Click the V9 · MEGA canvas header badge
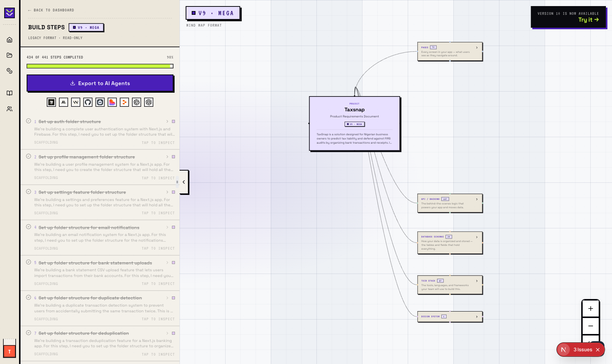 (213, 13)
